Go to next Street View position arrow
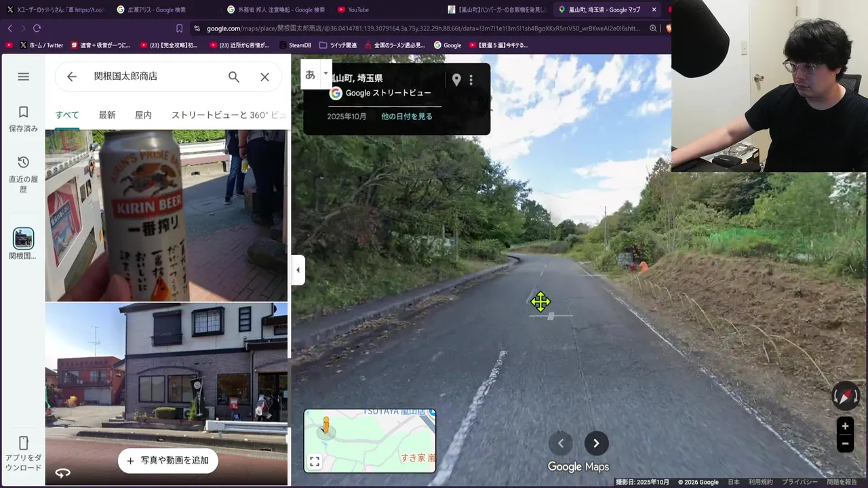The image size is (868, 488). (596, 443)
